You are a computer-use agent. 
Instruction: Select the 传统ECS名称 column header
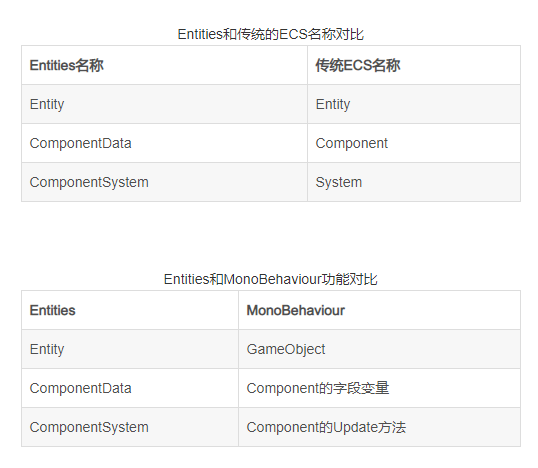(414, 65)
